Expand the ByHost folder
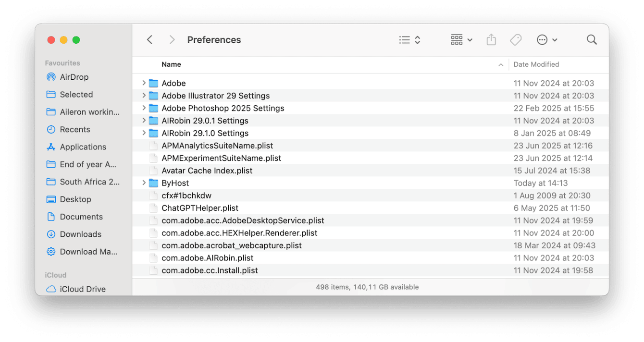The image size is (644, 342). point(144,183)
